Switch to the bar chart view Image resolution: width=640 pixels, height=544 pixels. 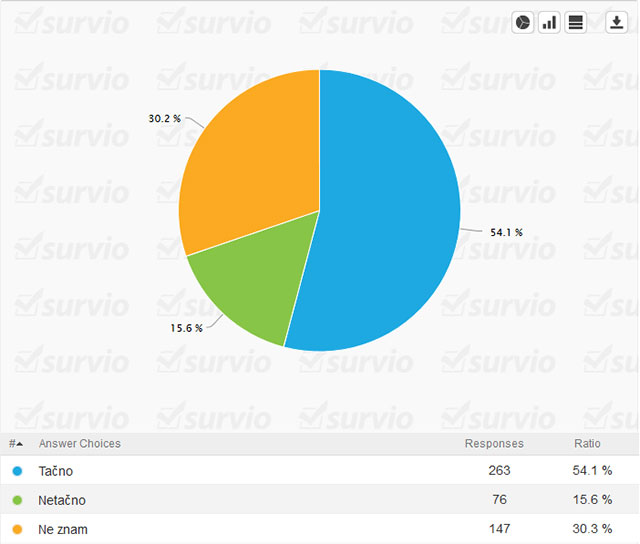(549, 23)
